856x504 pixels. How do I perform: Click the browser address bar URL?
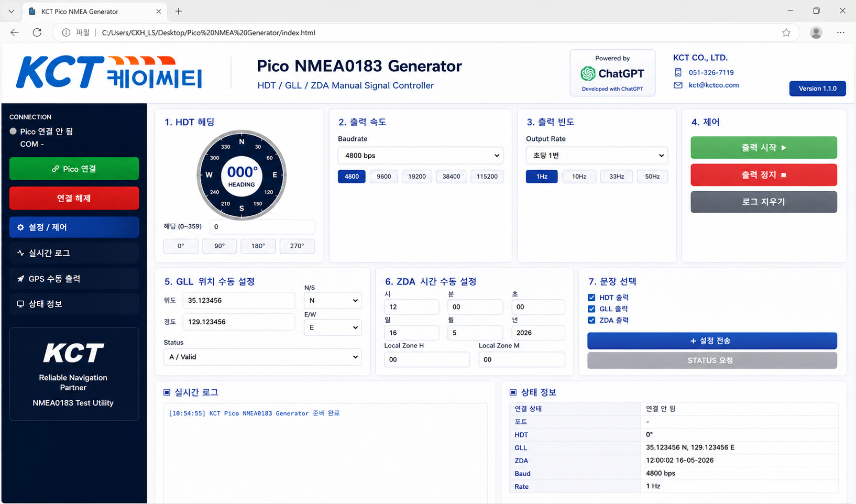point(208,32)
